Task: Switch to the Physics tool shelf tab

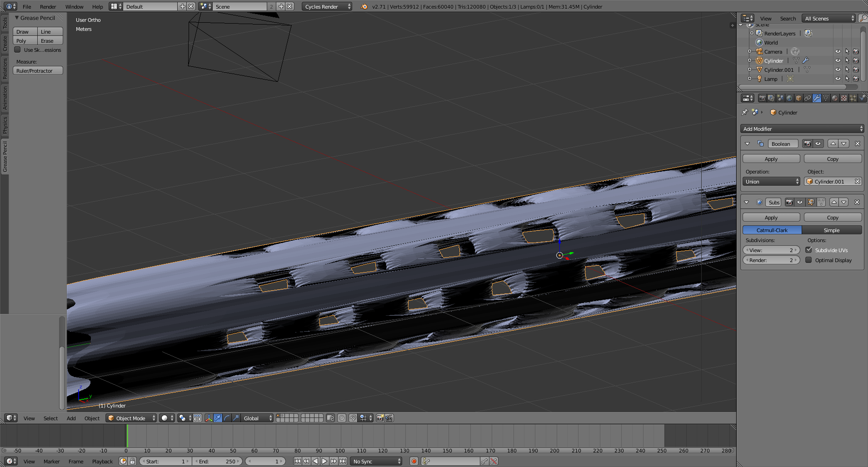Action: point(5,125)
